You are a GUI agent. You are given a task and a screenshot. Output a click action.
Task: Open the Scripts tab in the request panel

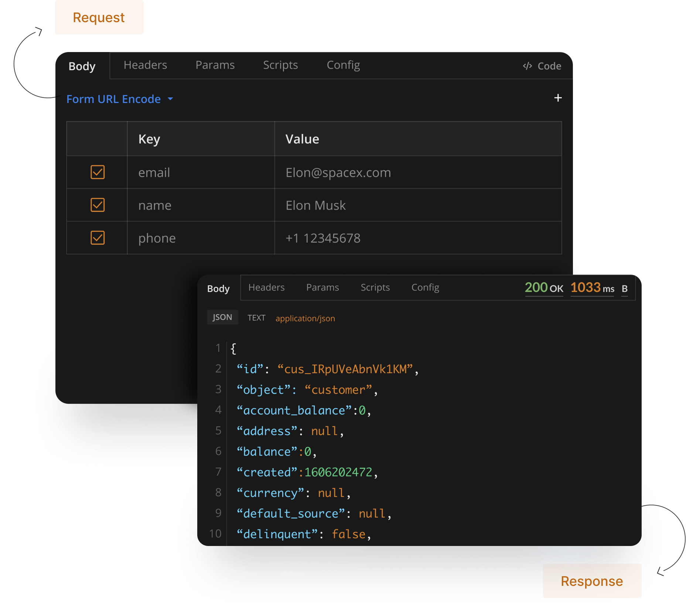click(280, 65)
